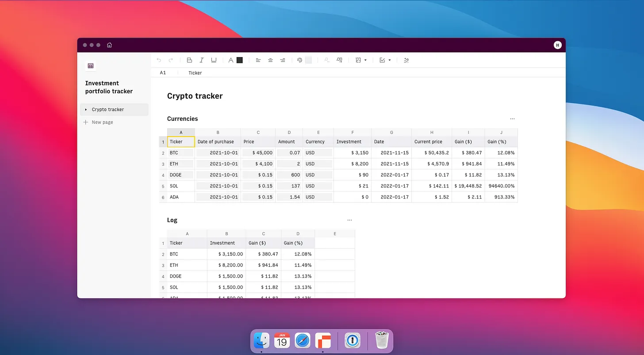The height and width of the screenshot is (355, 644).
Task: Select the 94640.00% gain cell
Action: tap(501, 186)
